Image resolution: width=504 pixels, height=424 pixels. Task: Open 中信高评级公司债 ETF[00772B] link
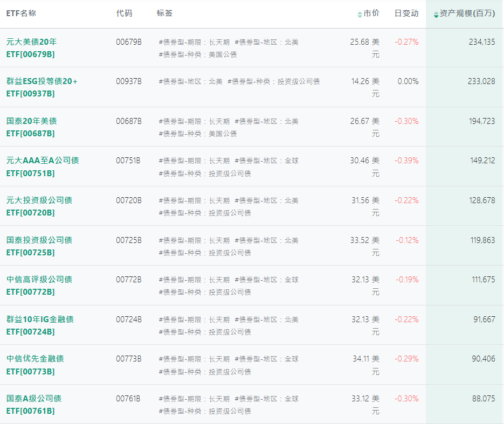[x=39, y=286]
